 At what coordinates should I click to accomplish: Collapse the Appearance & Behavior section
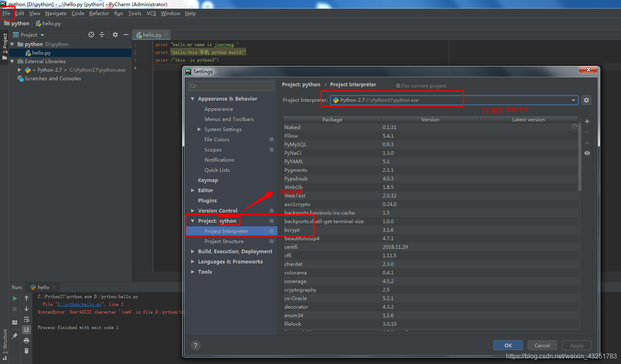point(193,99)
